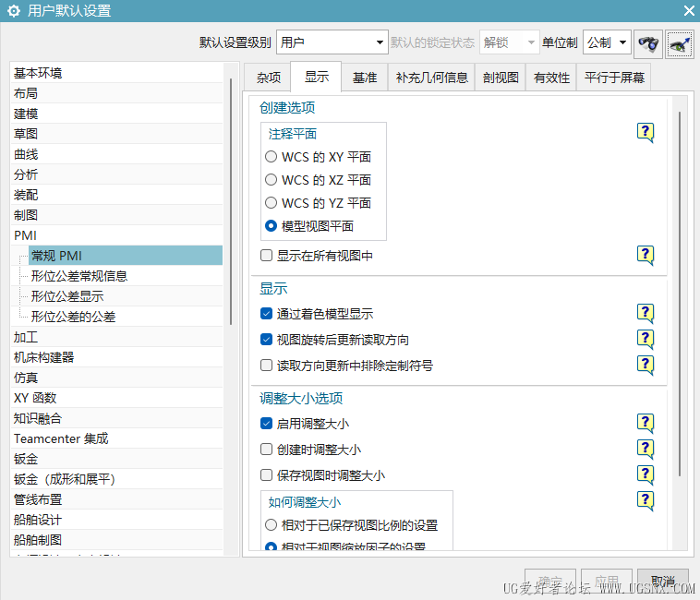
Task: Select 草图 category
Action: coord(117,134)
